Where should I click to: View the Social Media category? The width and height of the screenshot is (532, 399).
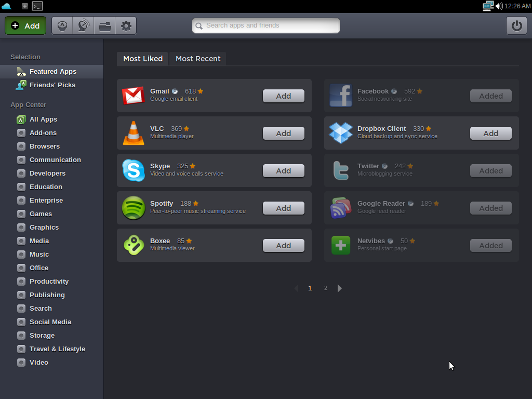(x=51, y=322)
